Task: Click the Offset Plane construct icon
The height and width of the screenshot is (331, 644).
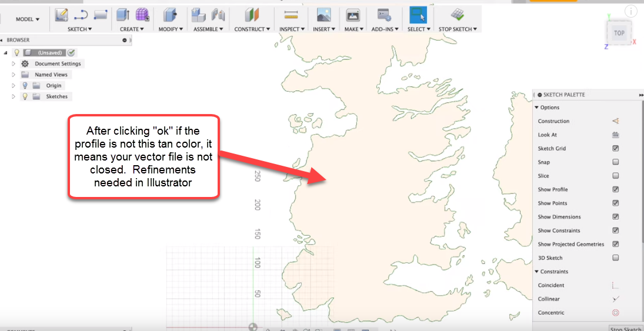Action: pos(252,15)
